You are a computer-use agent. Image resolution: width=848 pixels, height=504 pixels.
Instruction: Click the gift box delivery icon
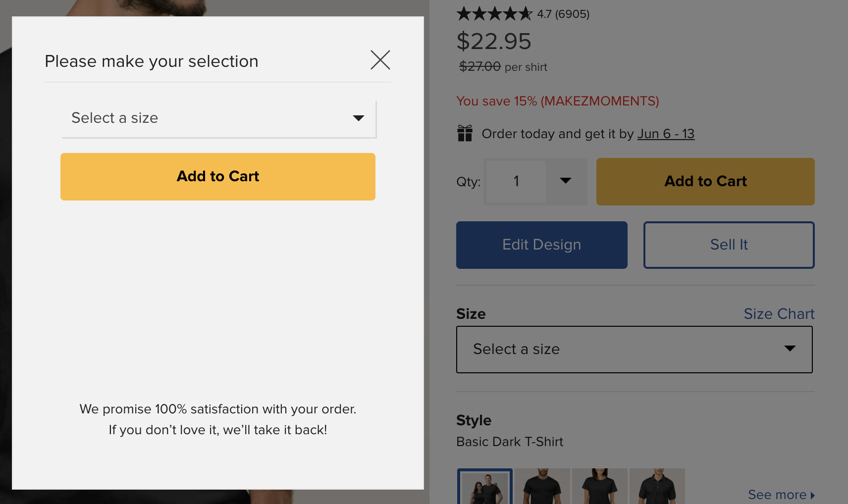[x=465, y=133]
